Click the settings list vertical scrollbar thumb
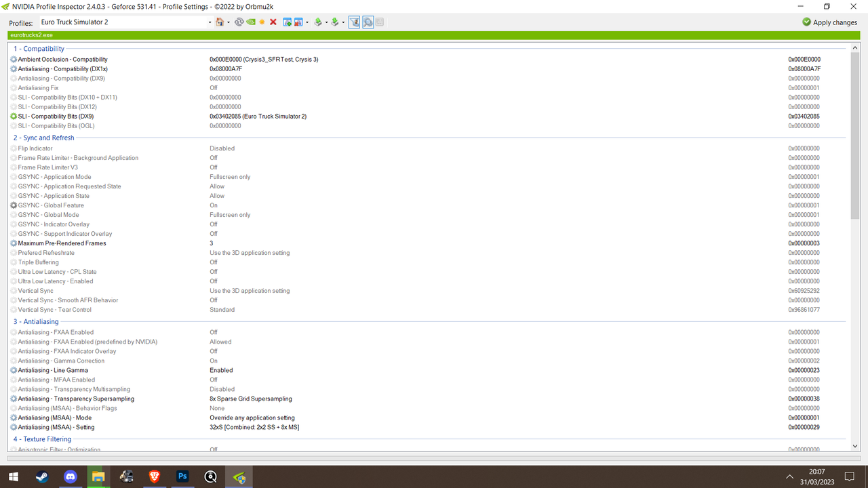Image resolution: width=868 pixels, height=488 pixels. [x=855, y=136]
